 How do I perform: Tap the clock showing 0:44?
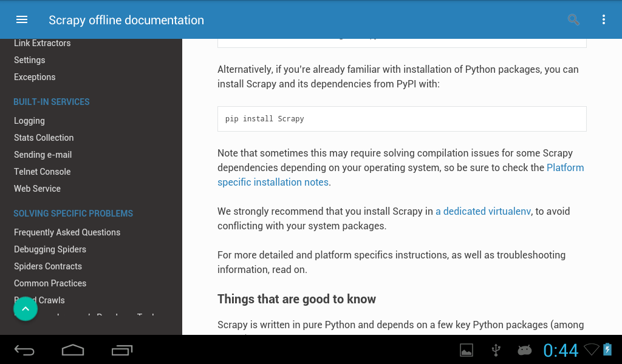click(x=561, y=351)
